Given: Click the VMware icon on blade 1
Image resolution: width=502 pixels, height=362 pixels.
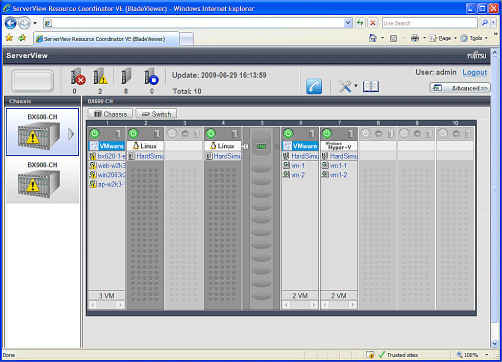Looking at the screenshot, I should (94, 146).
